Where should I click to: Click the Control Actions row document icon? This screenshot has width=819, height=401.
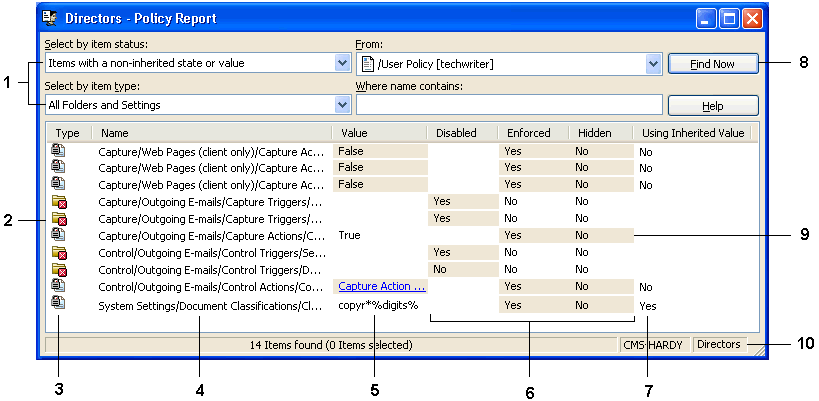click(59, 286)
